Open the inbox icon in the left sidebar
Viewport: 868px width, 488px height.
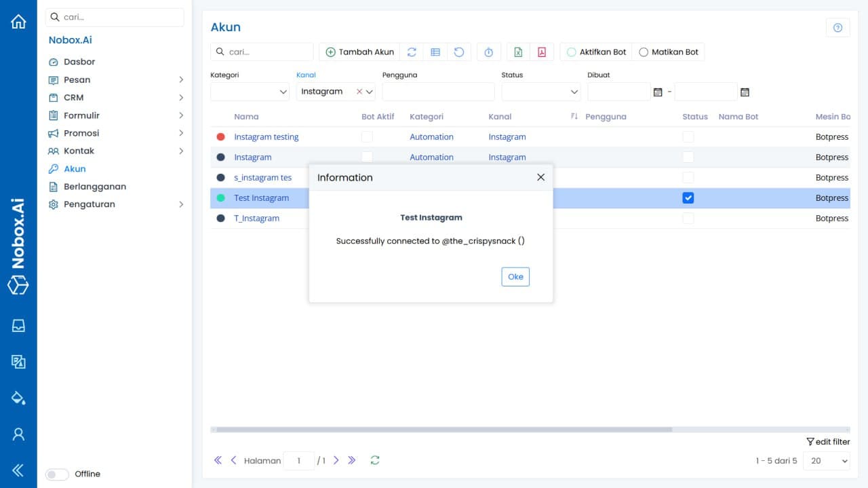pos(18,325)
